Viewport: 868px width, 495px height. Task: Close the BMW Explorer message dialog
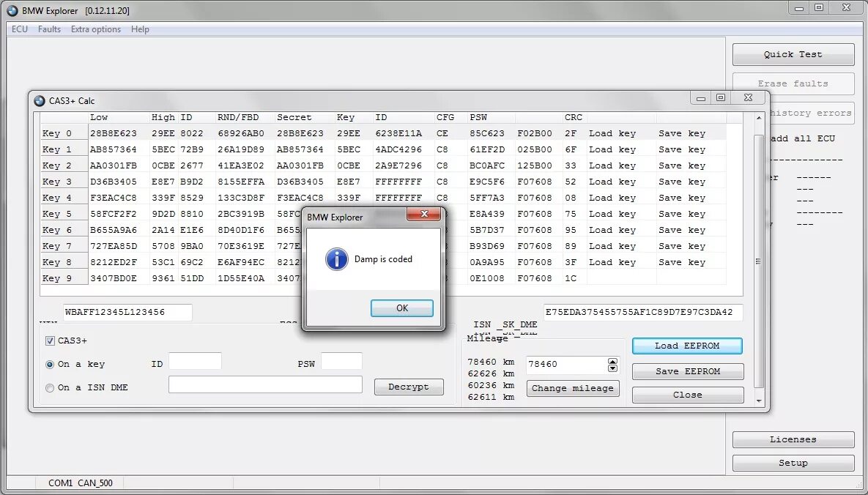(x=424, y=215)
